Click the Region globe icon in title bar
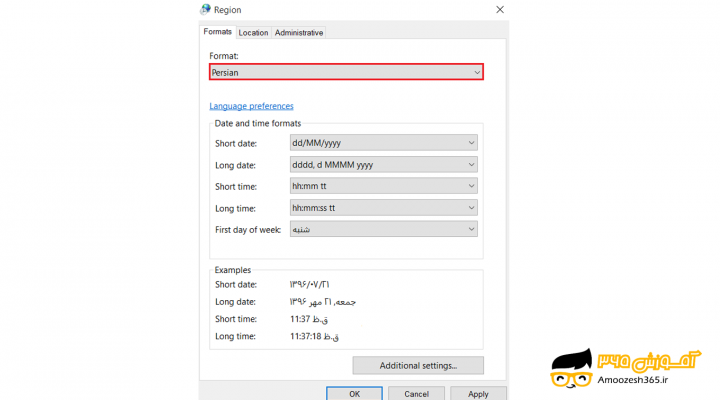720x400 pixels. coord(205,9)
